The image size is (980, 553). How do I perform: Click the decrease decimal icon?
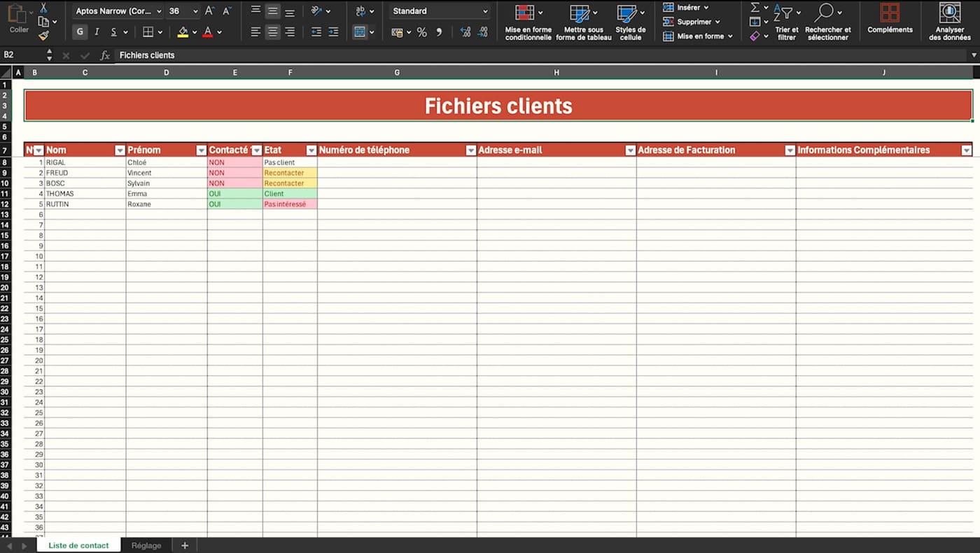483,32
